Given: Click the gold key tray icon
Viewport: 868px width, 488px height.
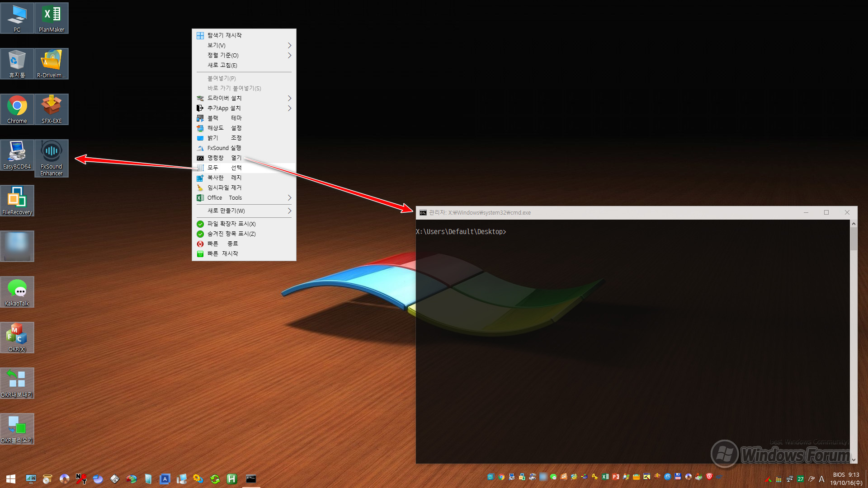Looking at the screenshot, I should click(594, 477).
